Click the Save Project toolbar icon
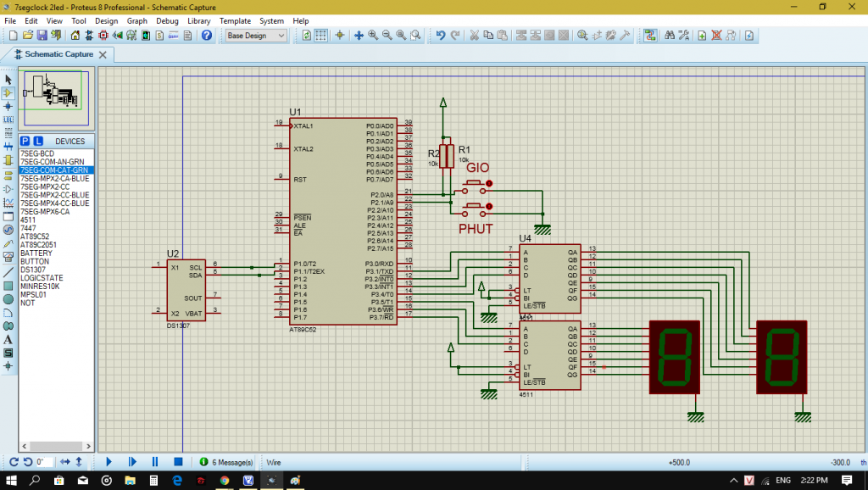Viewport: 868px width, 490px height. [x=42, y=36]
